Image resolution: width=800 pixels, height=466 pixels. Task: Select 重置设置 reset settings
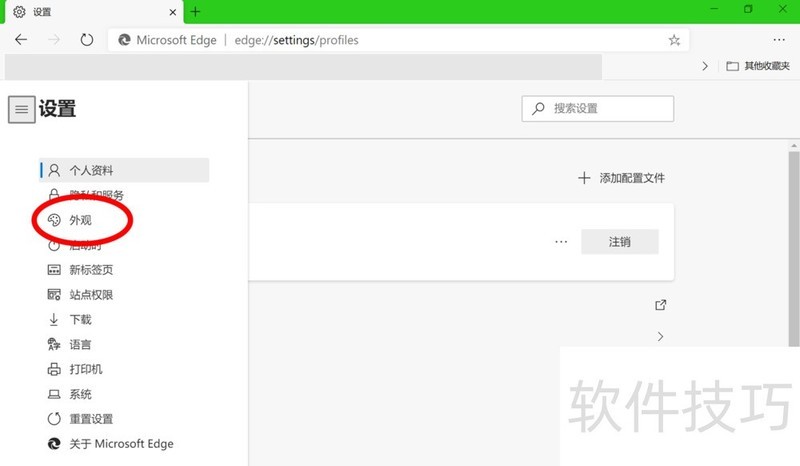tap(90, 419)
